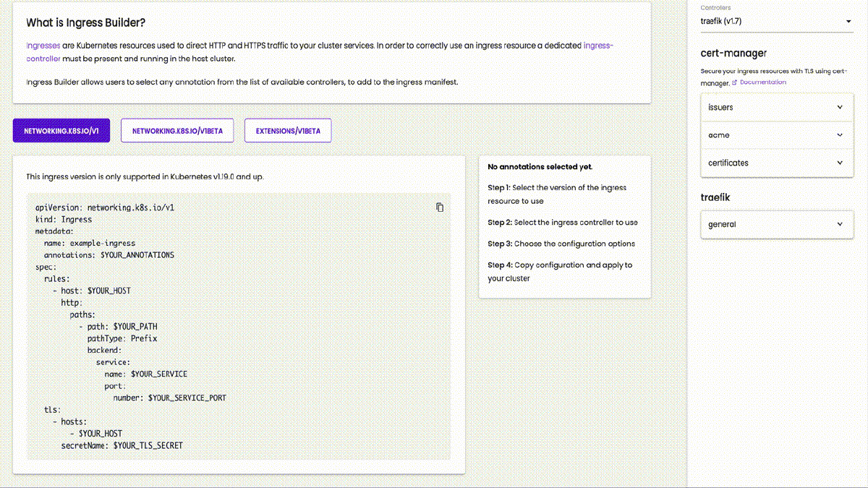Viewport: 868px width, 488px height.
Task: Click inside the YAML manifest code block
Action: 239,325
